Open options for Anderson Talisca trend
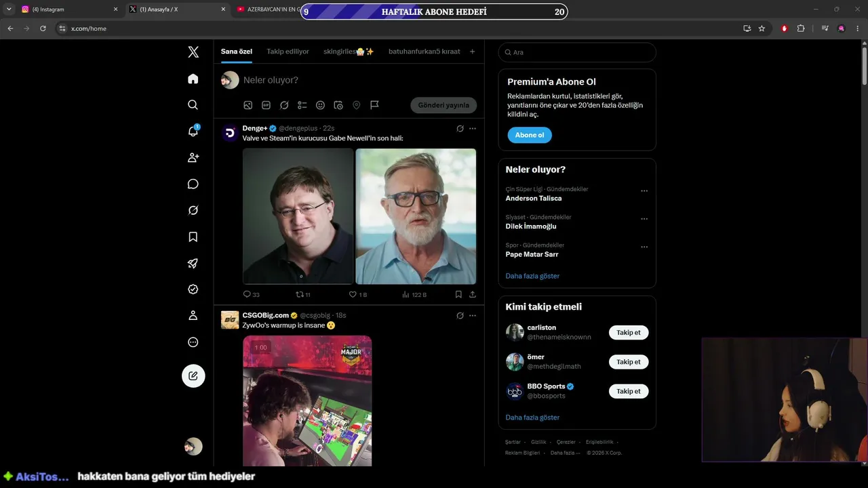The width and height of the screenshot is (868, 488). click(644, 191)
